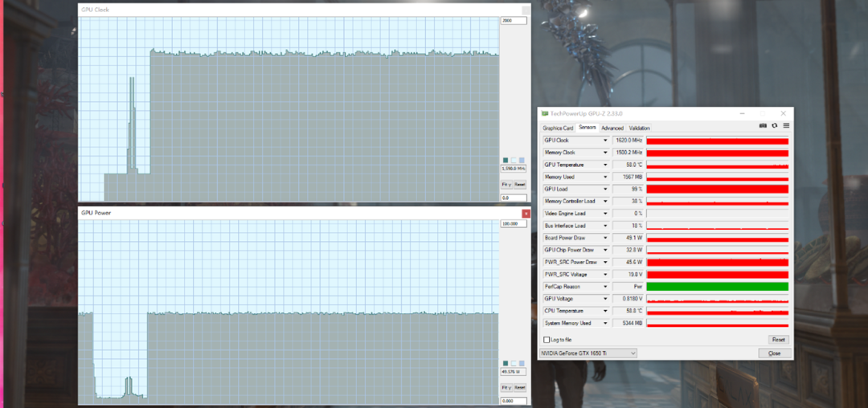Close the GPU Power graph window

tap(526, 213)
